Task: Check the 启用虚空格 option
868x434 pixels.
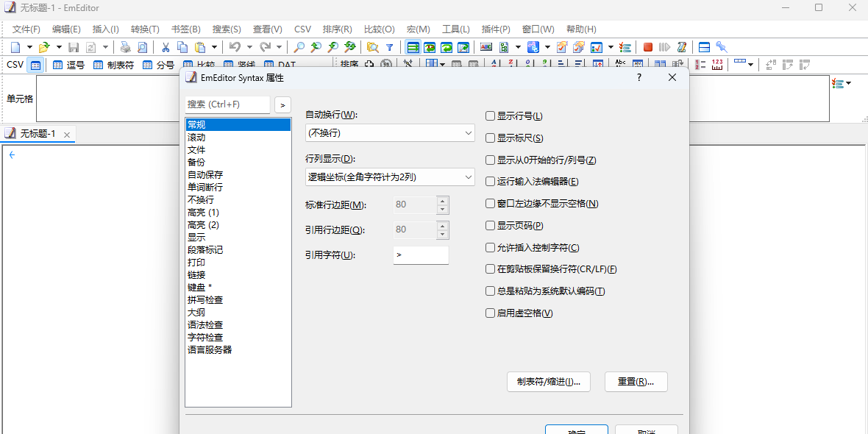Action: [x=490, y=313]
